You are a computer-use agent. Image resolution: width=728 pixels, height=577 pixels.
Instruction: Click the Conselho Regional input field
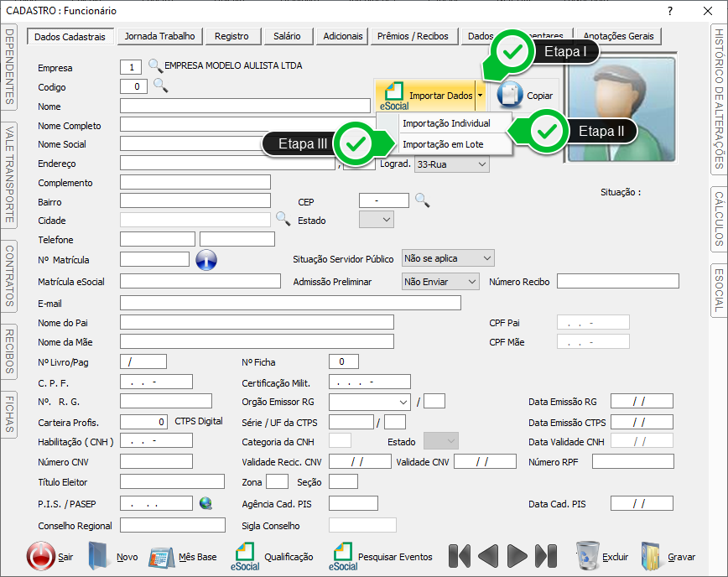tap(173, 525)
